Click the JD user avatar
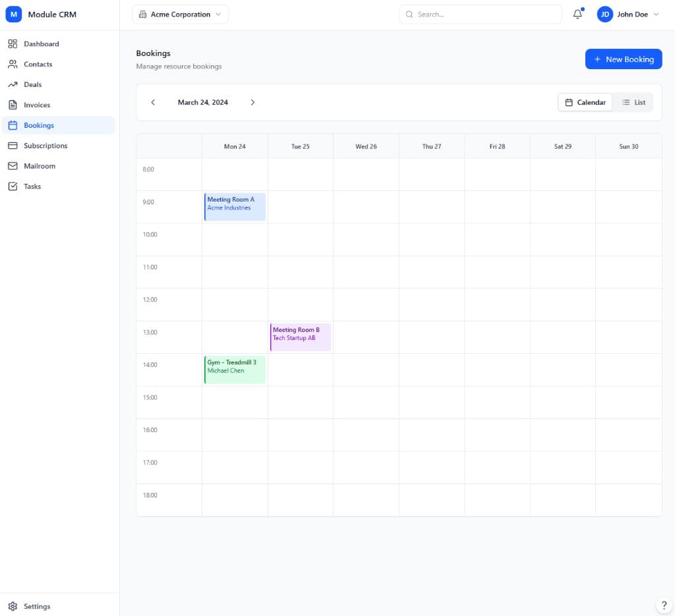 (605, 14)
